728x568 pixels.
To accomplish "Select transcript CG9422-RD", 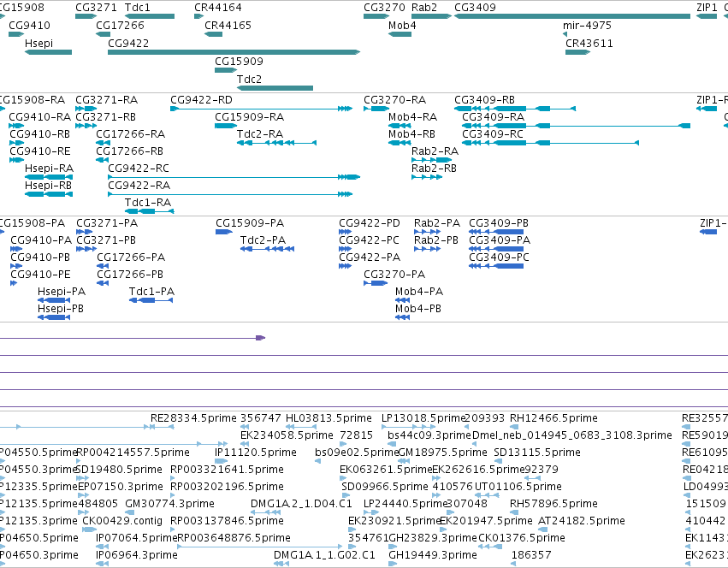I will coord(201,100).
